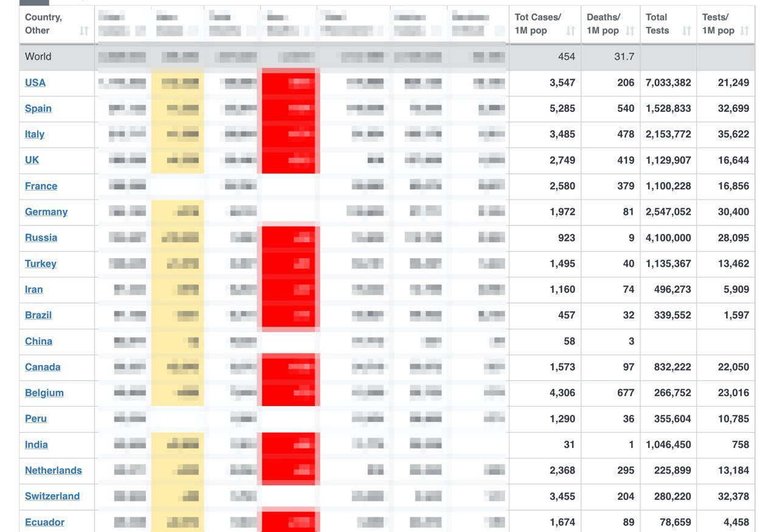779x532 pixels.
Task: Sort by Tot Cases/1M pop arrows icon
Action: click(570, 31)
